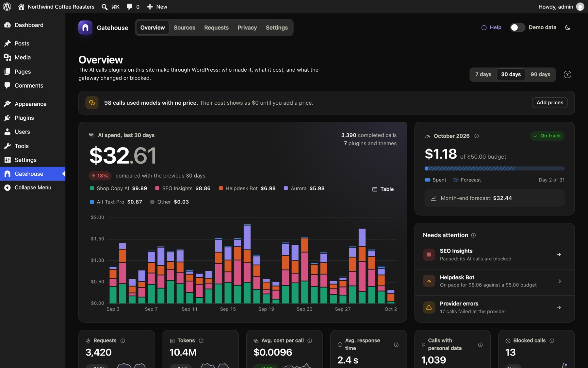Open the Helpdesk Bot attention item arrow
The width and height of the screenshot is (588, 368).
click(559, 281)
